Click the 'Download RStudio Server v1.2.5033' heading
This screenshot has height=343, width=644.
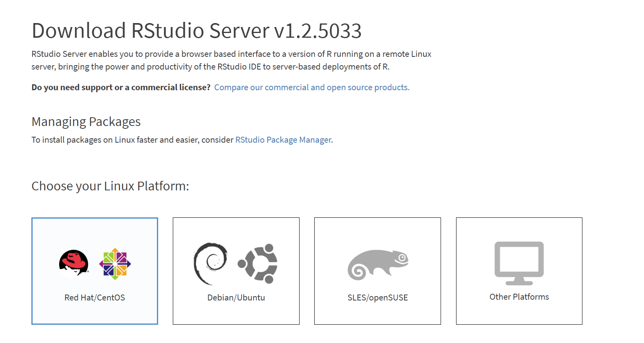197,31
